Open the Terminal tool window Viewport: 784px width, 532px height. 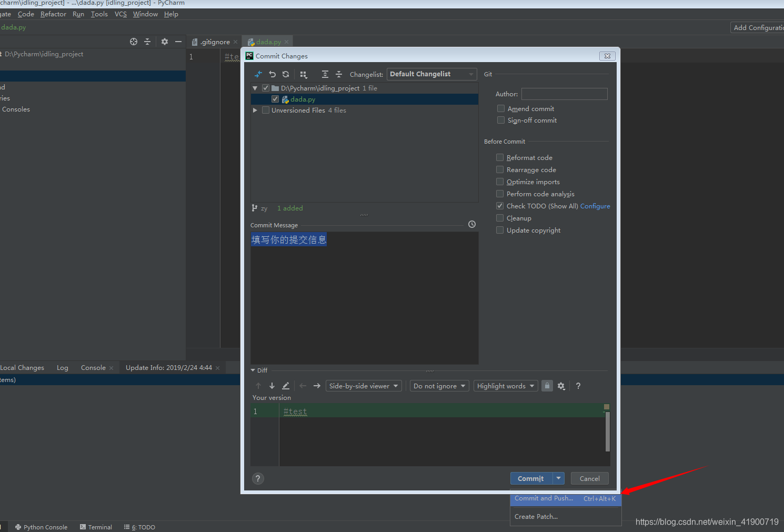pyautogui.click(x=96, y=527)
